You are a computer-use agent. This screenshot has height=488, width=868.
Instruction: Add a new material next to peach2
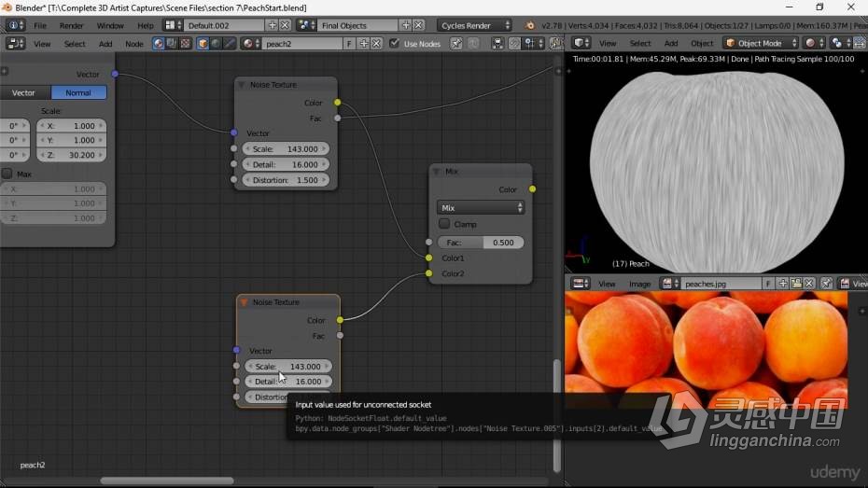364,44
